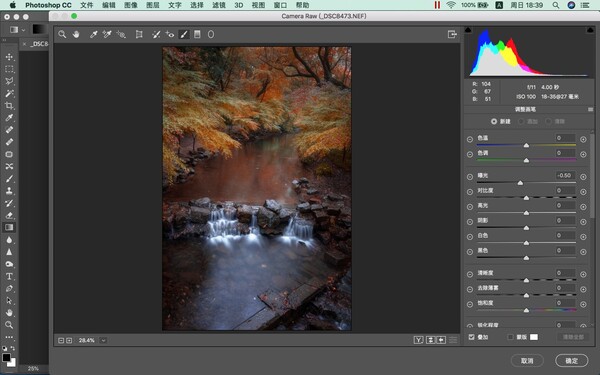Select the Graduated Filter tool
Screen dimensions: 600x375
197,34
